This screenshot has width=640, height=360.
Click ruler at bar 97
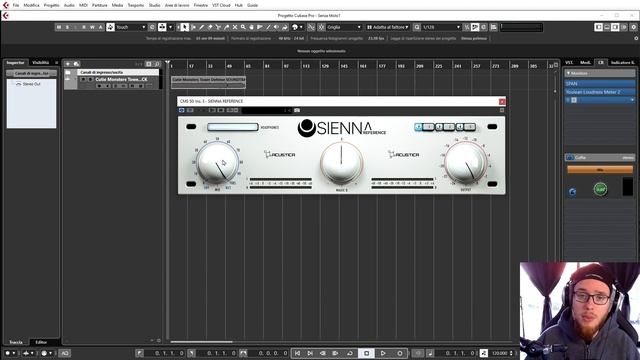[x=286, y=66]
